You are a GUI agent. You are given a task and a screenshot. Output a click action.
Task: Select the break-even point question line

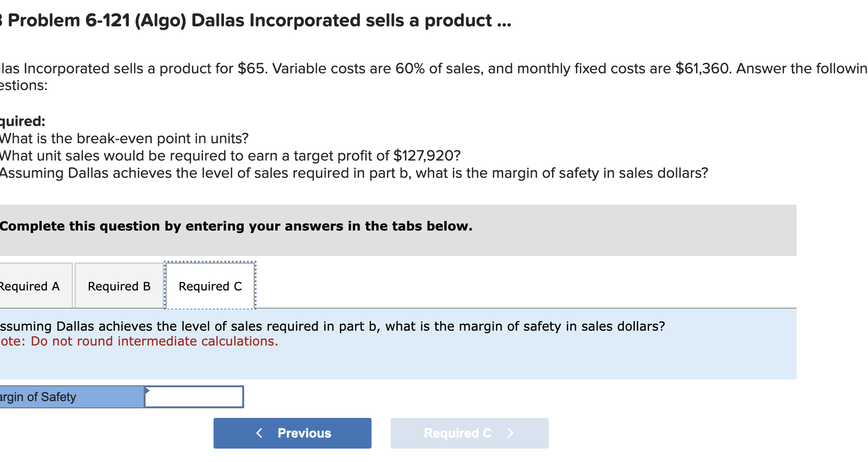point(124,139)
